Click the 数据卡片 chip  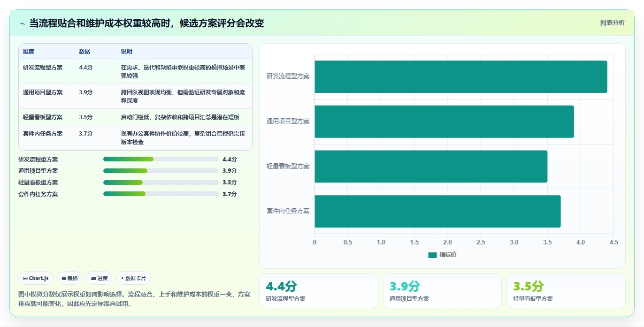[133, 278]
